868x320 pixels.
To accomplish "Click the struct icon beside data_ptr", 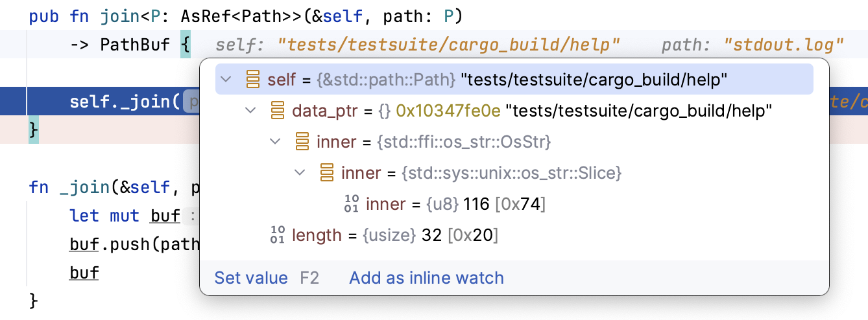I will pyautogui.click(x=278, y=111).
